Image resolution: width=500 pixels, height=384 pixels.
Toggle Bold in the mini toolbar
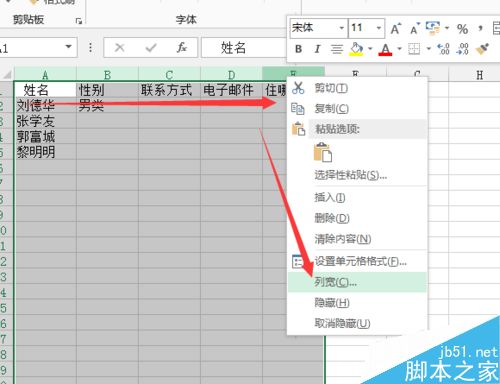click(298, 49)
